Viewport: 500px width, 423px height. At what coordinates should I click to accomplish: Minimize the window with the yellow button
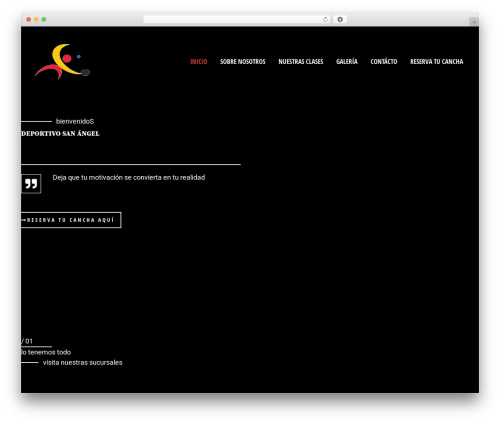point(36,19)
